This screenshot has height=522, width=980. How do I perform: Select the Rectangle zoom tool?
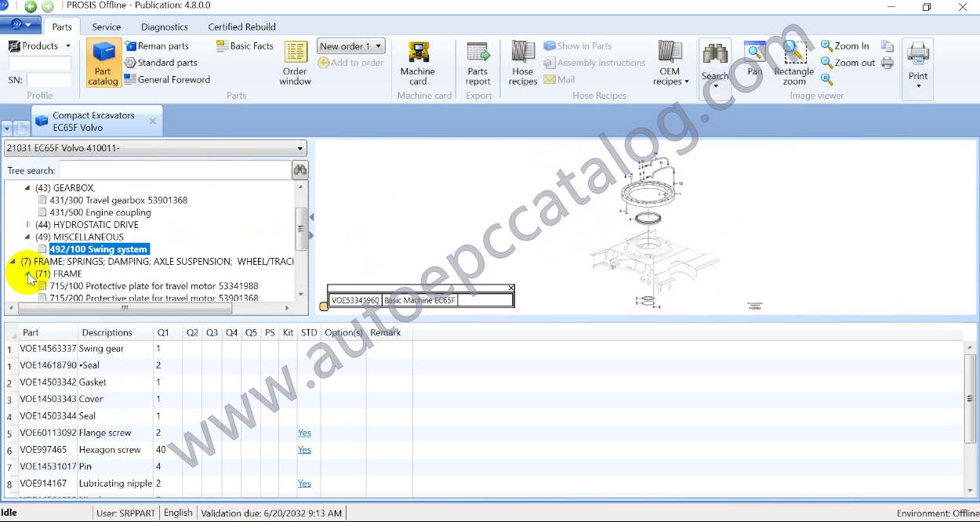(x=793, y=63)
